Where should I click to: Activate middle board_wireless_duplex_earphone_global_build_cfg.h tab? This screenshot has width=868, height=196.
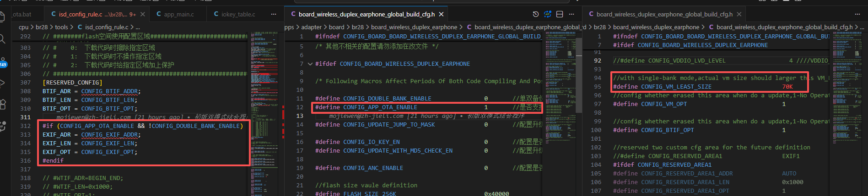click(366, 14)
